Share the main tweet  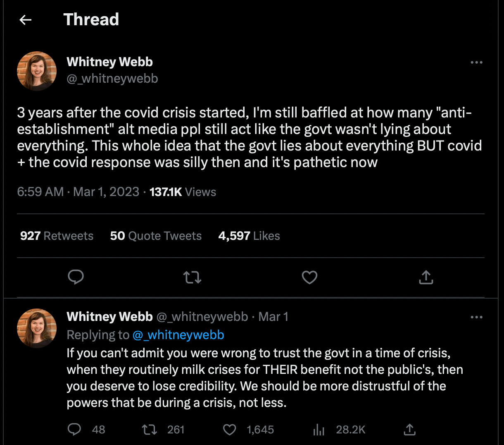(426, 278)
